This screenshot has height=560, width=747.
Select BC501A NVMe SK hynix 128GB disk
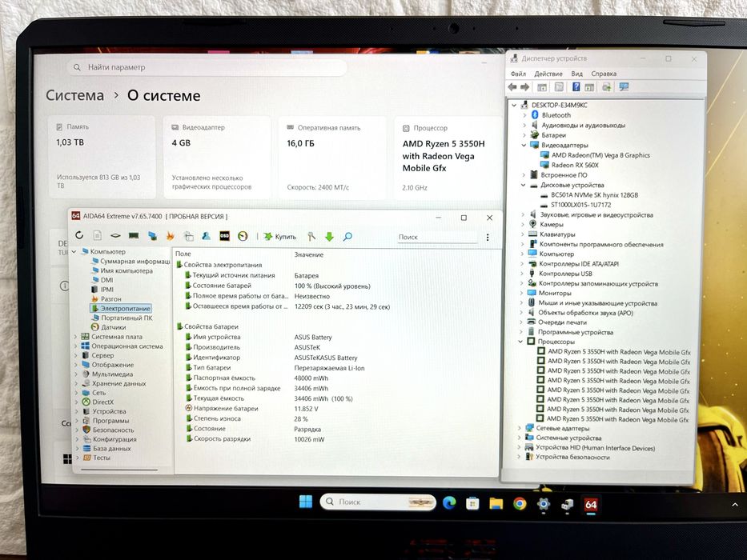pos(588,194)
